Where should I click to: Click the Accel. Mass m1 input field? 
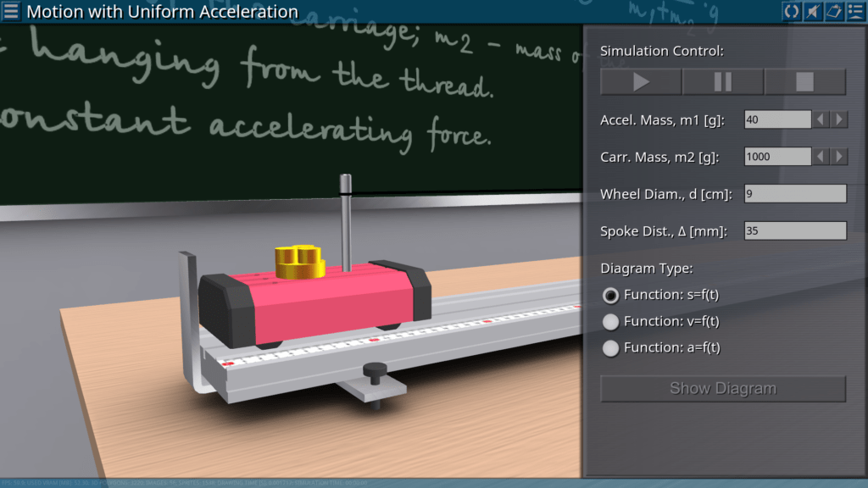point(777,119)
